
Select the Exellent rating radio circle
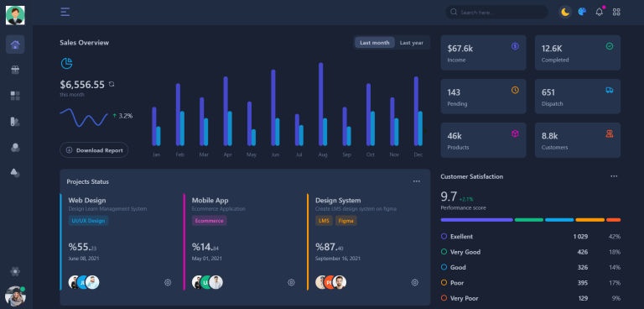pos(444,237)
